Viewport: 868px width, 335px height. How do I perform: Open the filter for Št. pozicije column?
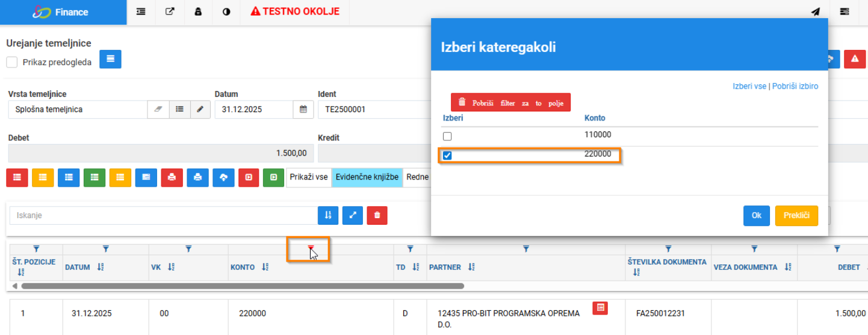pyautogui.click(x=36, y=248)
